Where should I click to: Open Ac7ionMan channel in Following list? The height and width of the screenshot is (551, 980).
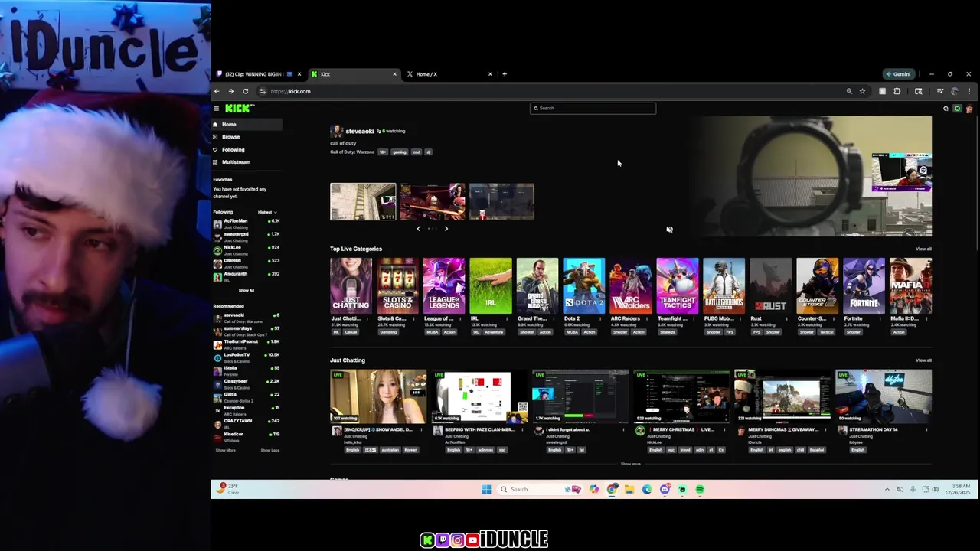[247, 223]
